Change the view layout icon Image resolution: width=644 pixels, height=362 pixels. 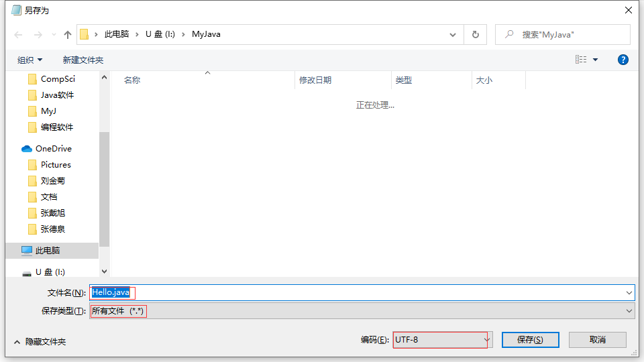[581, 60]
